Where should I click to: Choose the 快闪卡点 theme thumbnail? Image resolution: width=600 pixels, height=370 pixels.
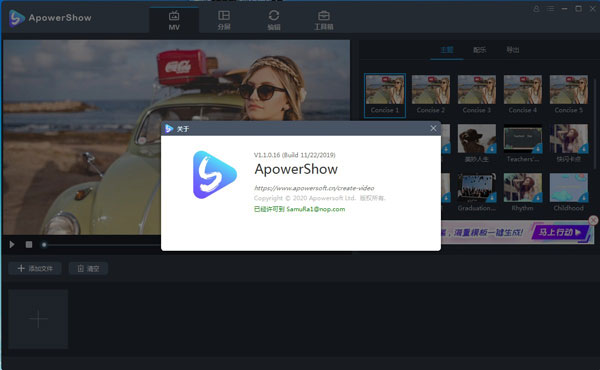[569, 139]
